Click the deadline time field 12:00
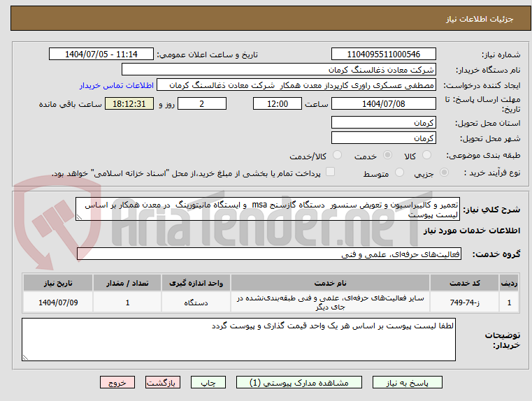532x401 pixels. [x=278, y=103]
